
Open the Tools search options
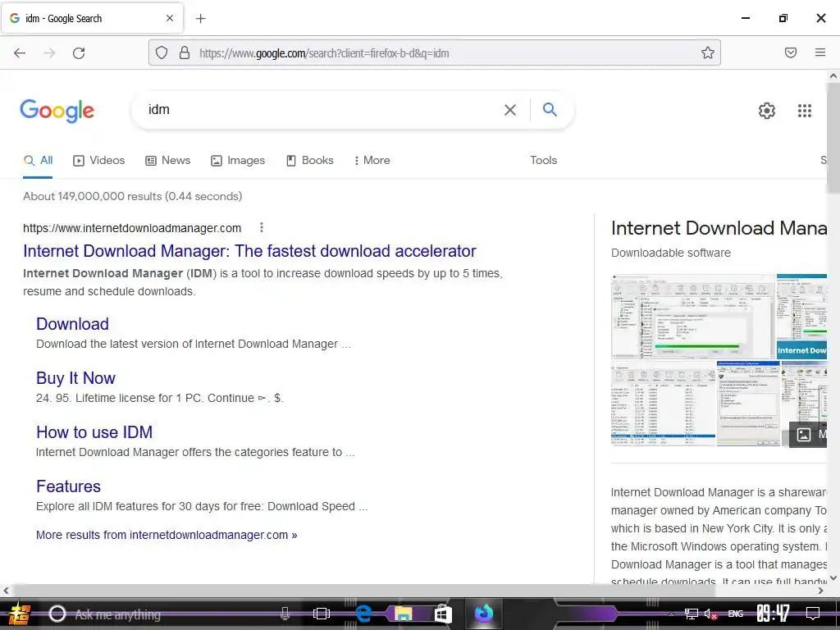543,160
